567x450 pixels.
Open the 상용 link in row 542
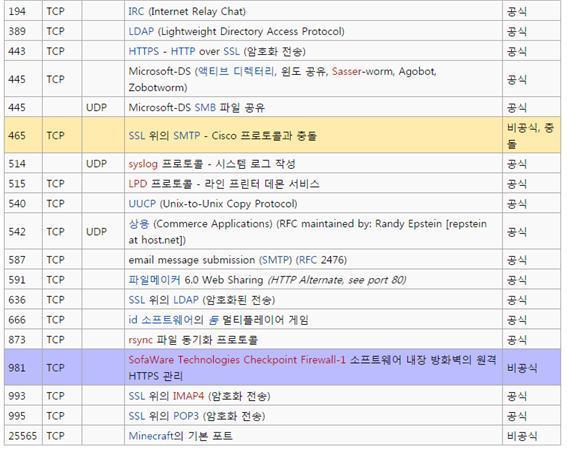[139, 224]
